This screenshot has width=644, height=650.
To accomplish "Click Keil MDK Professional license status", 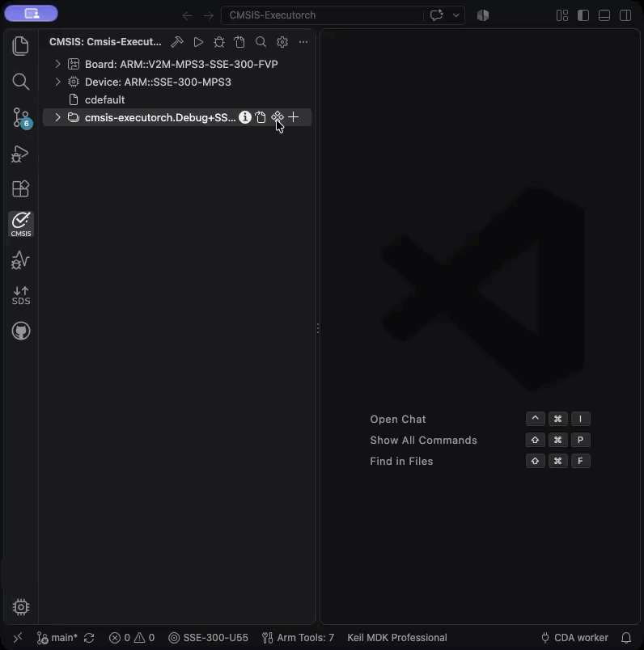I will point(397,638).
